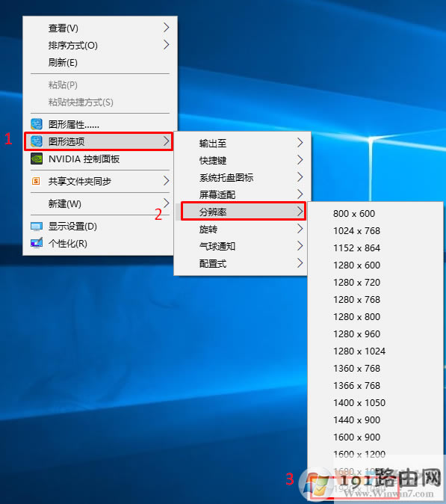Open 图形属性...... from the context menu
The width and height of the screenshot is (446, 504).
(x=100, y=124)
